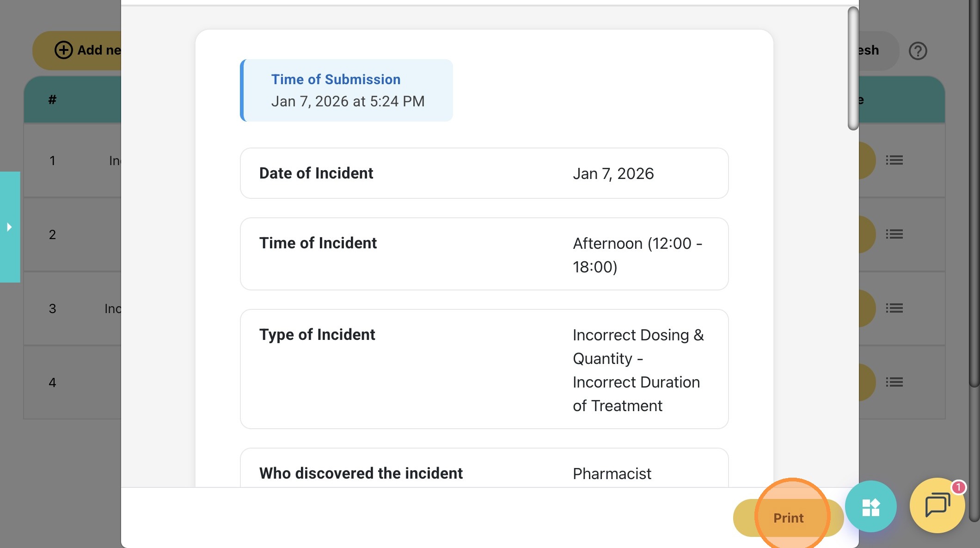Open list menu icon for row 4
Image resolution: width=980 pixels, height=548 pixels.
pyautogui.click(x=894, y=382)
